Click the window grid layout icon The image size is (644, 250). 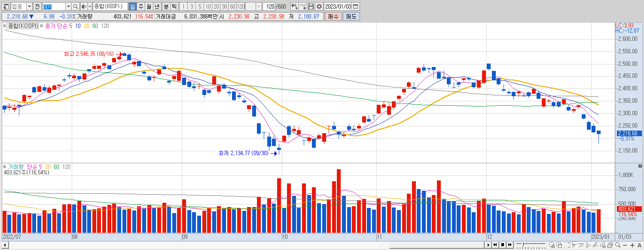point(552,245)
